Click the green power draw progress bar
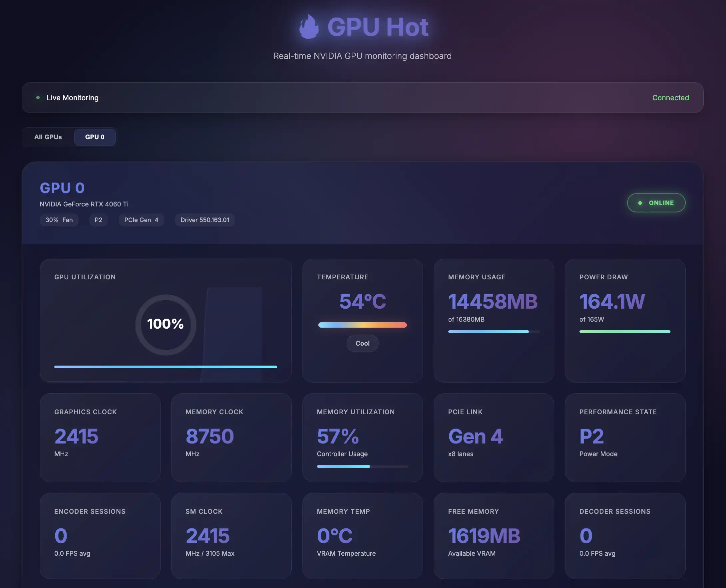Viewport: 726px width, 588px height. (624, 332)
